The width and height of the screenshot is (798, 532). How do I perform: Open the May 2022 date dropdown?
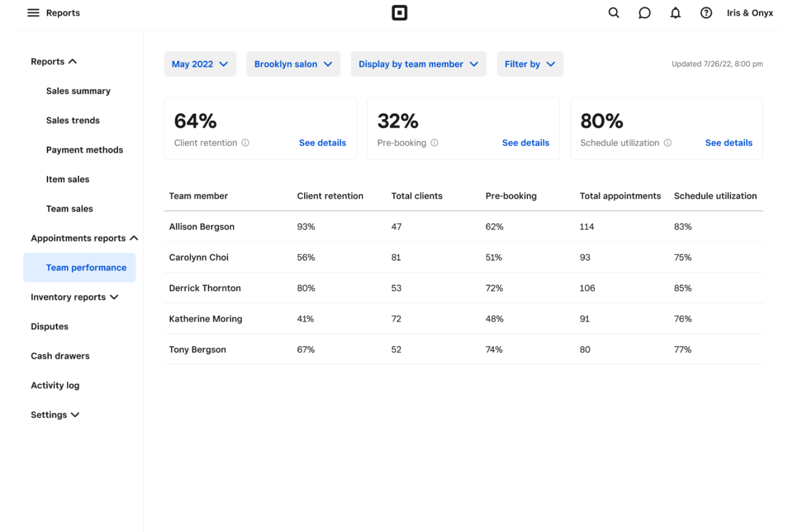click(x=200, y=64)
